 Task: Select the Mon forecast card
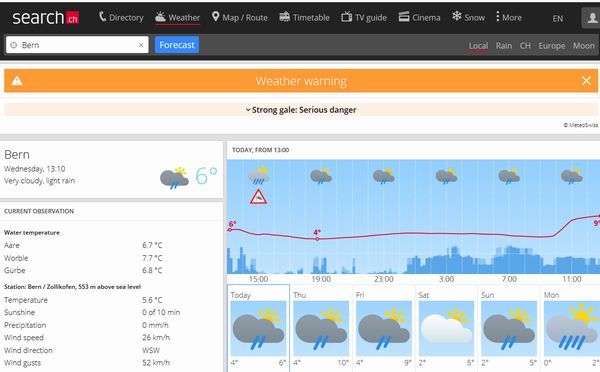571,328
